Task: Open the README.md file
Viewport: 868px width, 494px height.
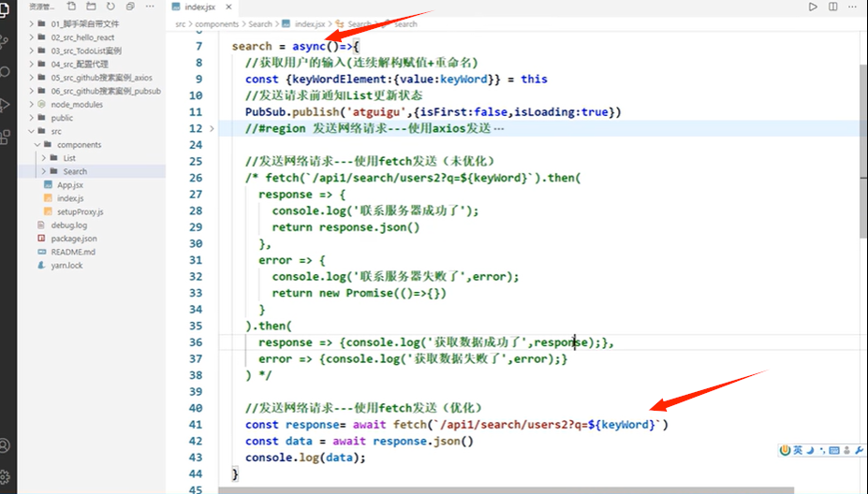Action: click(x=72, y=252)
